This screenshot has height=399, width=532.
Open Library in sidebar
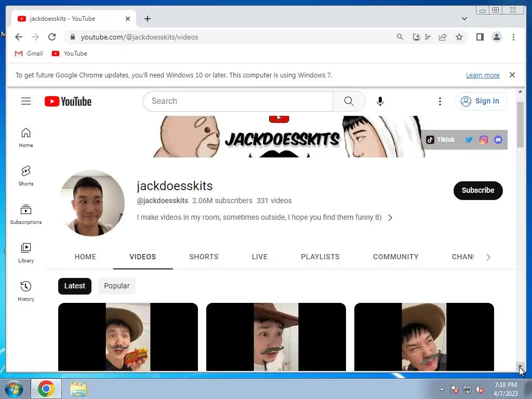(26, 253)
